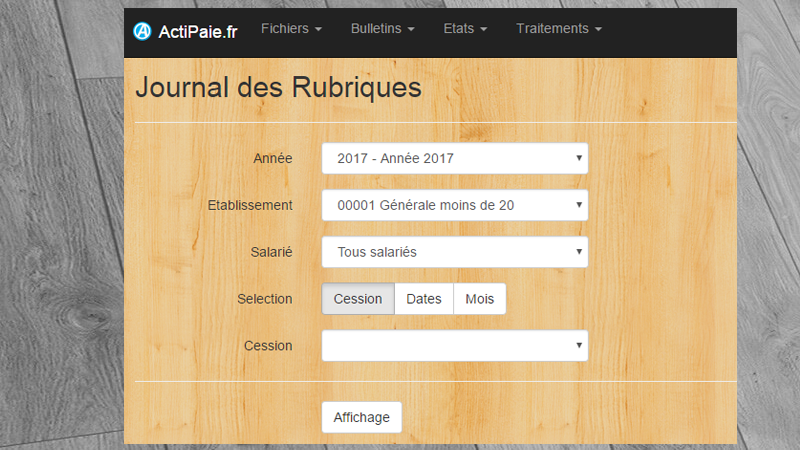The width and height of the screenshot is (800, 450).
Task: Select the Cession selection toggle
Action: point(358,299)
